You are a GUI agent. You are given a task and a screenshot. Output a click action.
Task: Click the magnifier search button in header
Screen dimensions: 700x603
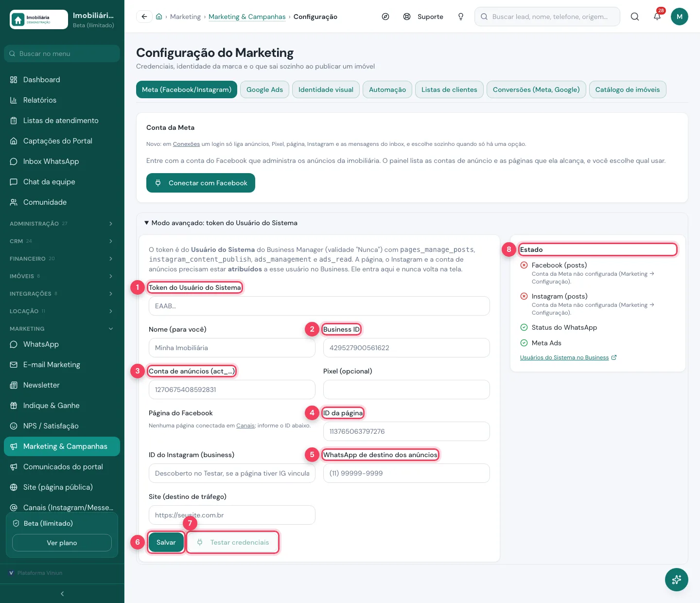point(635,17)
